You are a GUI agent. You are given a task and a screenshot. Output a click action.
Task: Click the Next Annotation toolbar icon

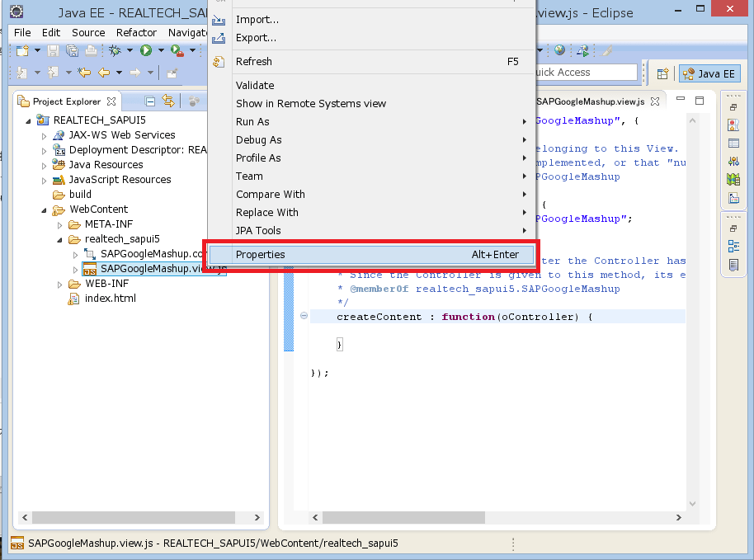[21, 73]
